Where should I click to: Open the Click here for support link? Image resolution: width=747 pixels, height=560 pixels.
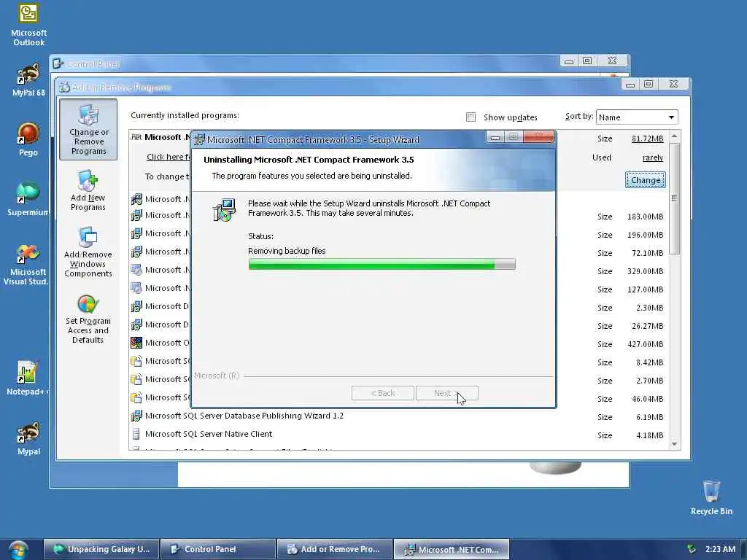click(169, 157)
